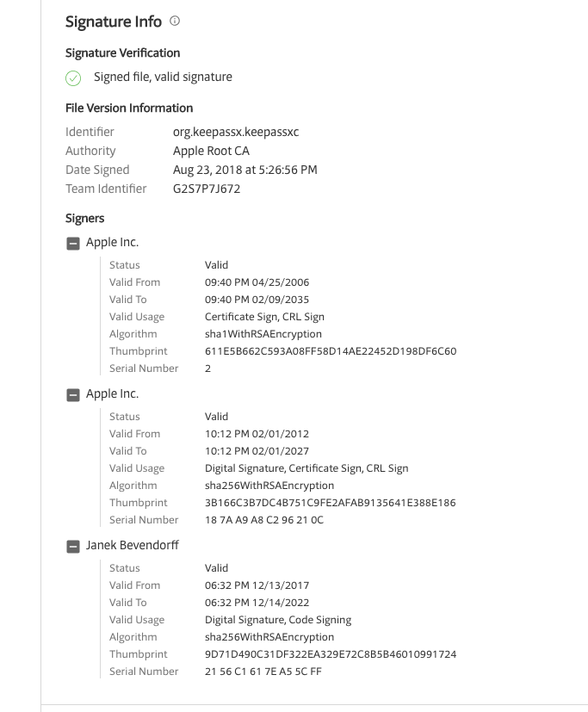This screenshot has width=588, height=712.
Task: Select Team Identifier value G2S7P7J672
Action: tap(206, 189)
